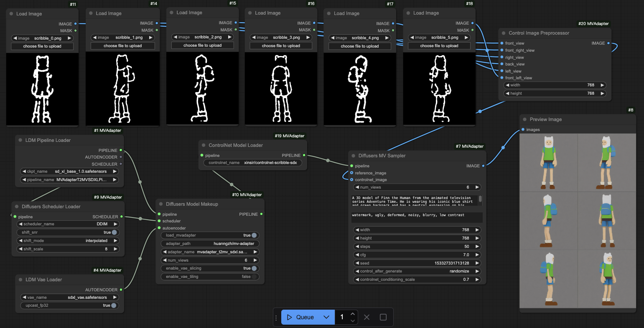Click reference_image input socket on MV Sampler
The image size is (644, 328).
point(351,173)
